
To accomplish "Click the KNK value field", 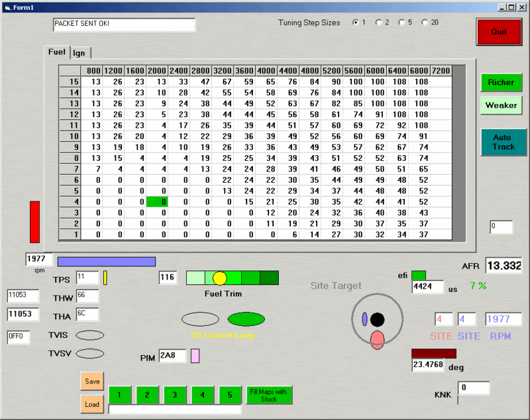I will click(x=474, y=388).
